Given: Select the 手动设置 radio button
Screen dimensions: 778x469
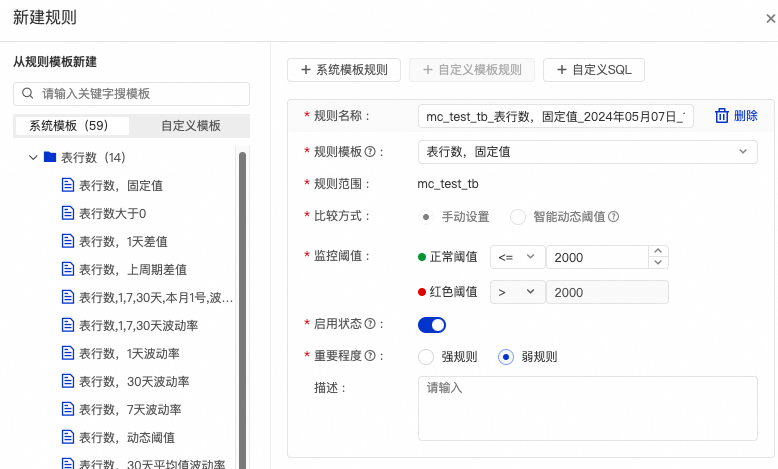Looking at the screenshot, I should pos(426,217).
